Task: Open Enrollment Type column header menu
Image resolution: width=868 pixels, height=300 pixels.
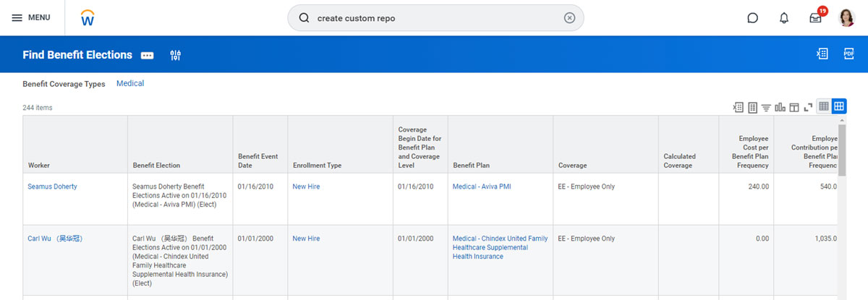Action: click(340, 144)
